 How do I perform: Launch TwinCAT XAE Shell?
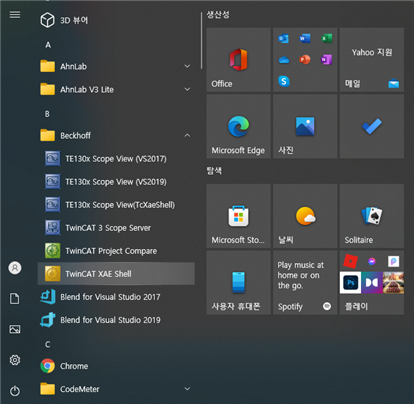[x=116, y=274]
